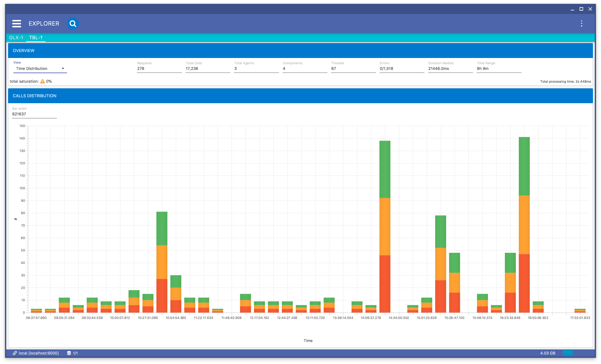The width and height of the screenshot is (601, 364).
Task: Click the orange segment of the 15:15 bar
Action: (441, 264)
